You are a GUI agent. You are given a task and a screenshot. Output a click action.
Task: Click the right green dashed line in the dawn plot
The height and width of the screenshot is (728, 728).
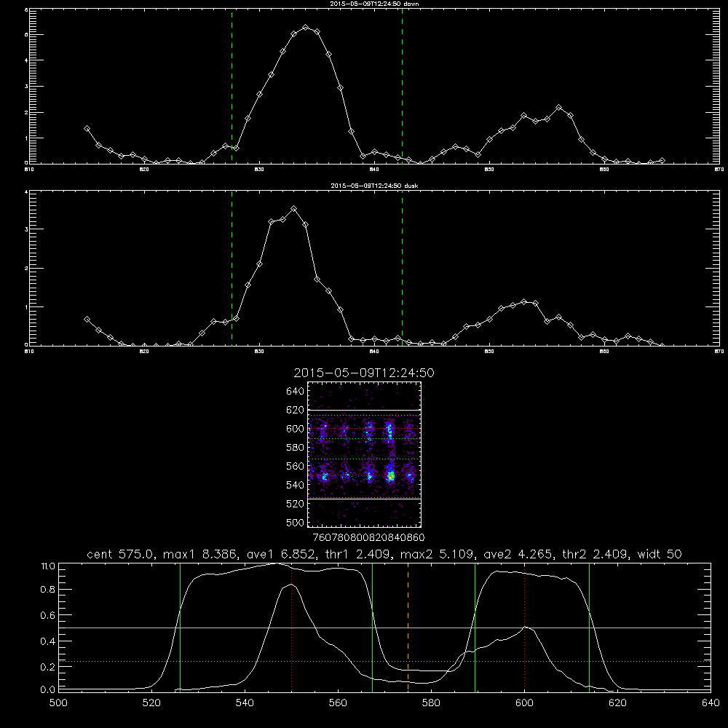[402, 86]
